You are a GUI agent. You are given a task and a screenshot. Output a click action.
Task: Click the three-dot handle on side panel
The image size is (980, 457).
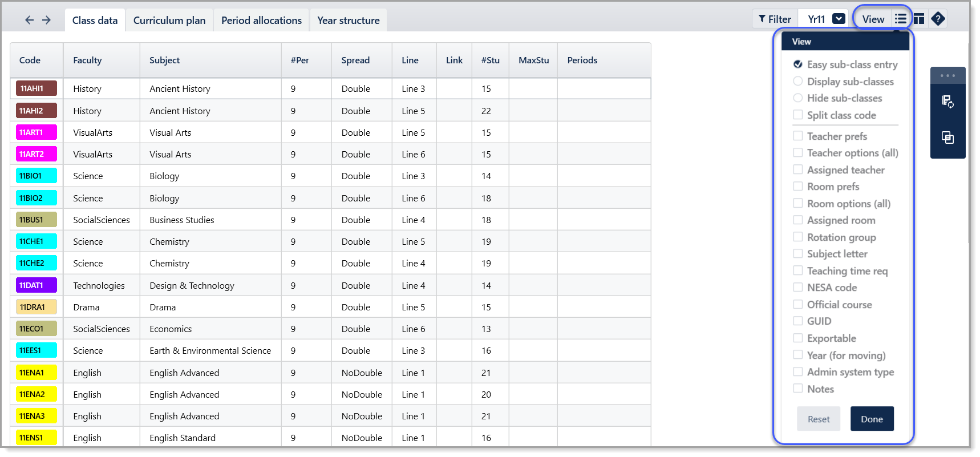click(947, 75)
